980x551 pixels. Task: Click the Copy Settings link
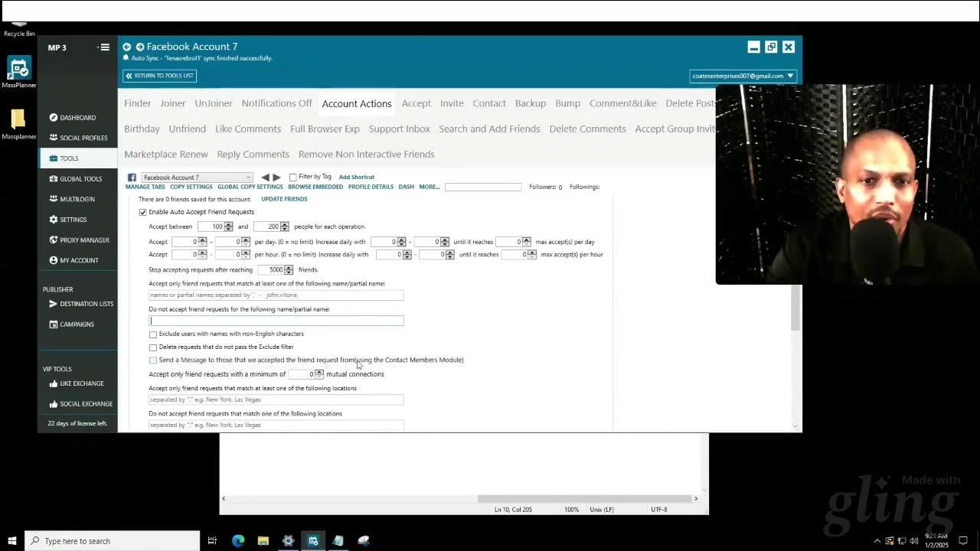(191, 187)
